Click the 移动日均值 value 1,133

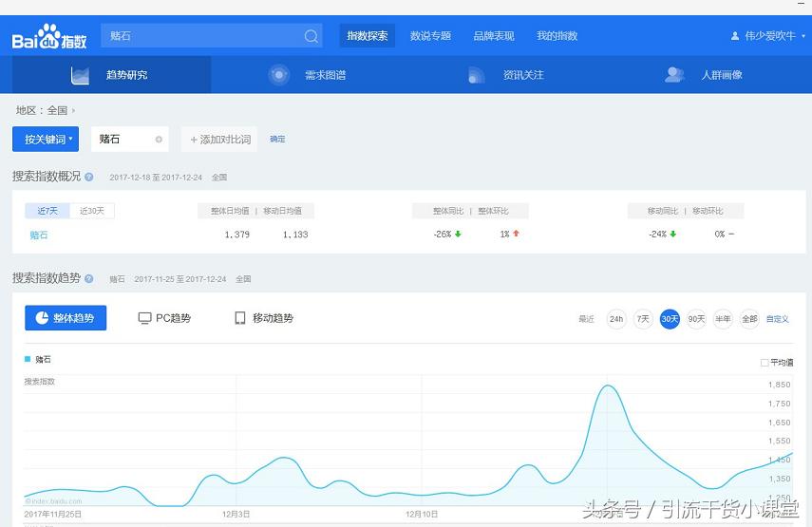[295, 235]
